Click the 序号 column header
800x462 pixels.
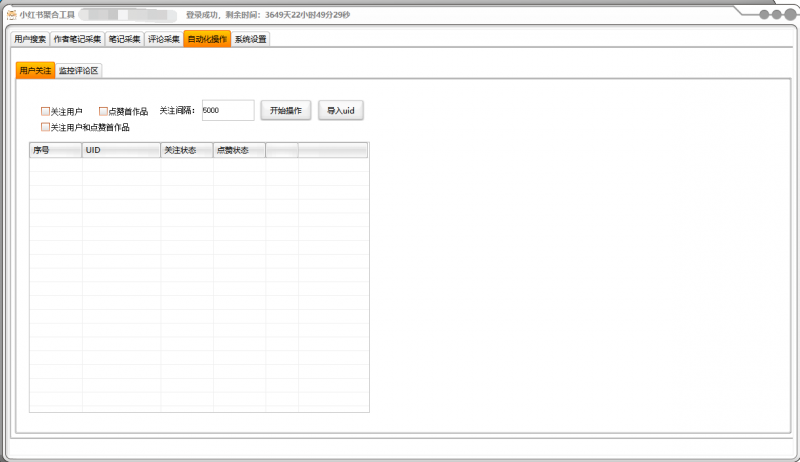pos(55,150)
